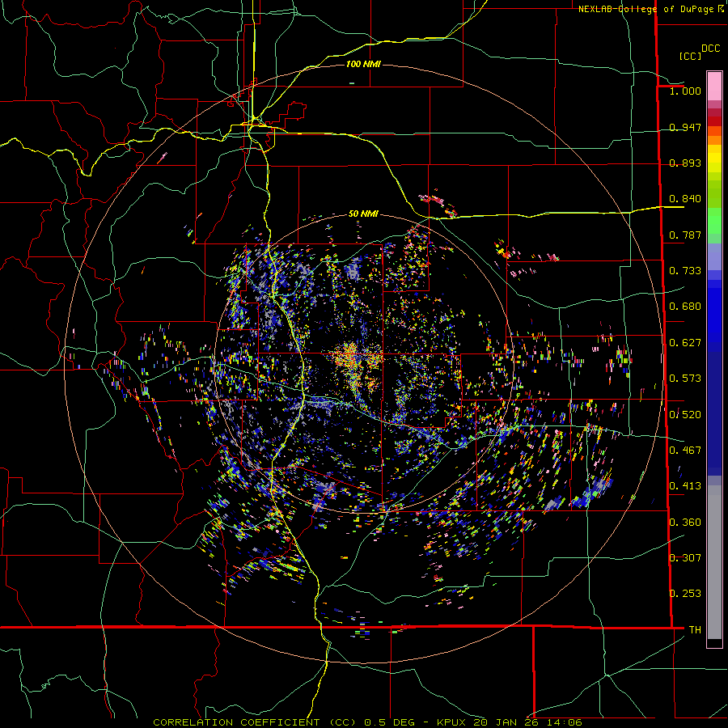Select the 0.573 scale value
This screenshot has height=728, width=728.
pyautogui.click(x=685, y=379)
